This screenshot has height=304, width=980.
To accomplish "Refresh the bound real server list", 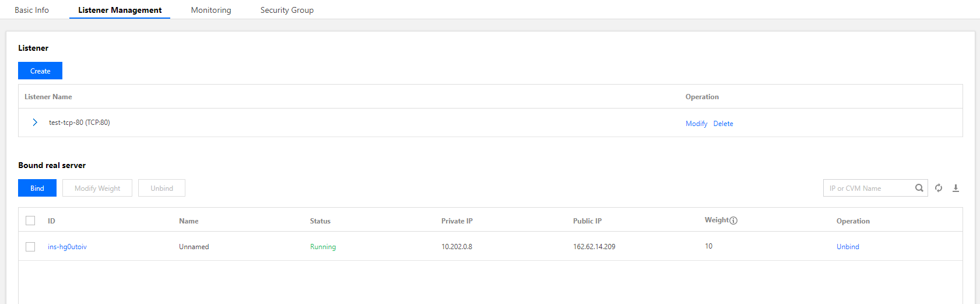I will point(939,188).
